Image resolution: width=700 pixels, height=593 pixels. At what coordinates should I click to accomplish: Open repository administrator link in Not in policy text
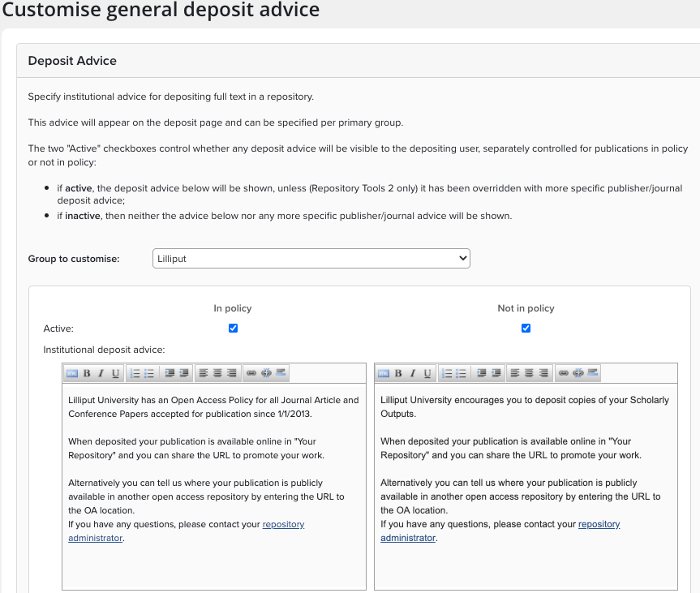click(599, 524)
